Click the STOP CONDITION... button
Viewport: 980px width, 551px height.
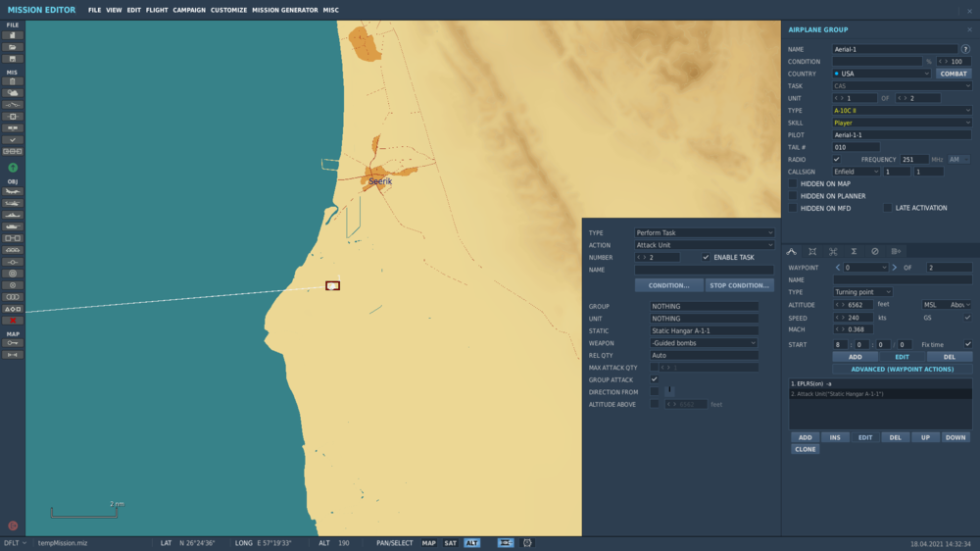(739, 285)
